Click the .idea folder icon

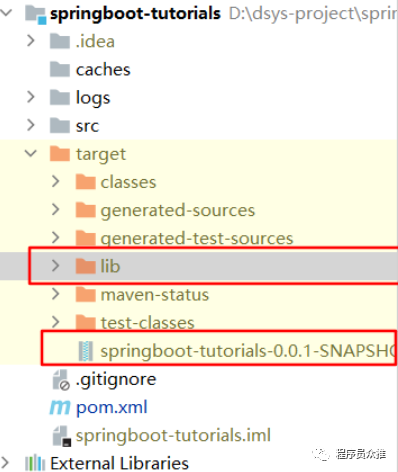[x=60, y=41]
